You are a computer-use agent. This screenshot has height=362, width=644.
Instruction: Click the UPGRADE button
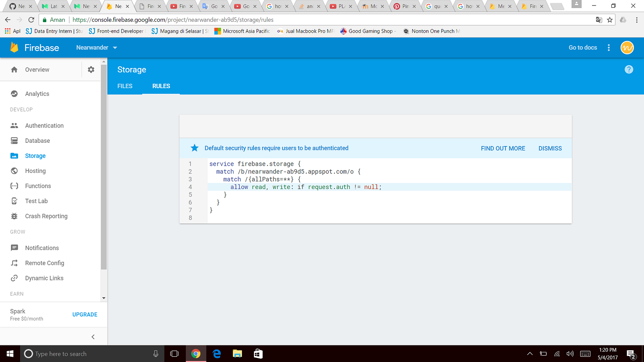(x=85, y=315)
